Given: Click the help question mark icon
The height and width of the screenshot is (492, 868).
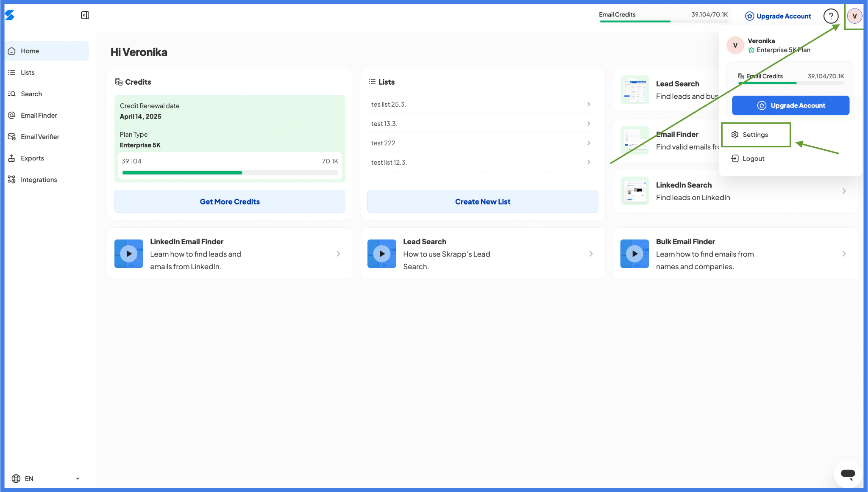Looking at the screenshot, I should point(831,16).
